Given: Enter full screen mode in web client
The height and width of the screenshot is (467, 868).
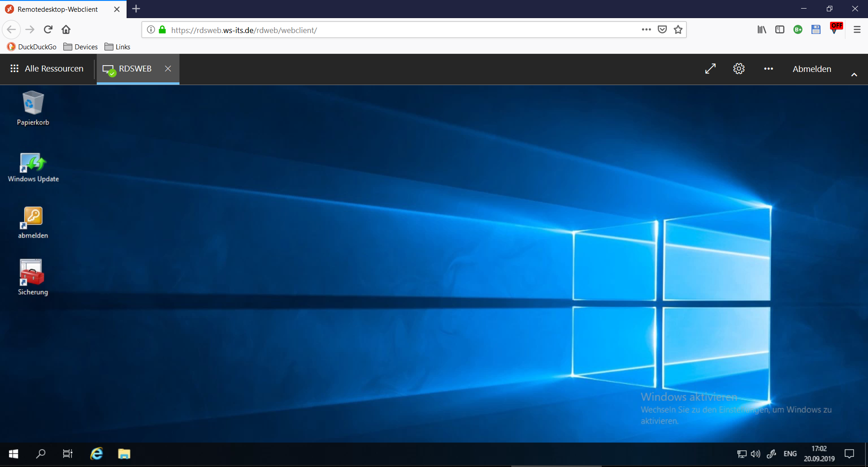Looking at the screenshot, I should [x=710, y=69].
